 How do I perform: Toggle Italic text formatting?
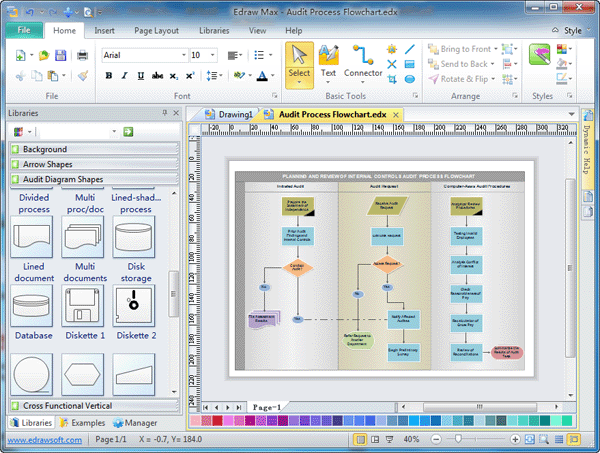(x=125, y=76)
